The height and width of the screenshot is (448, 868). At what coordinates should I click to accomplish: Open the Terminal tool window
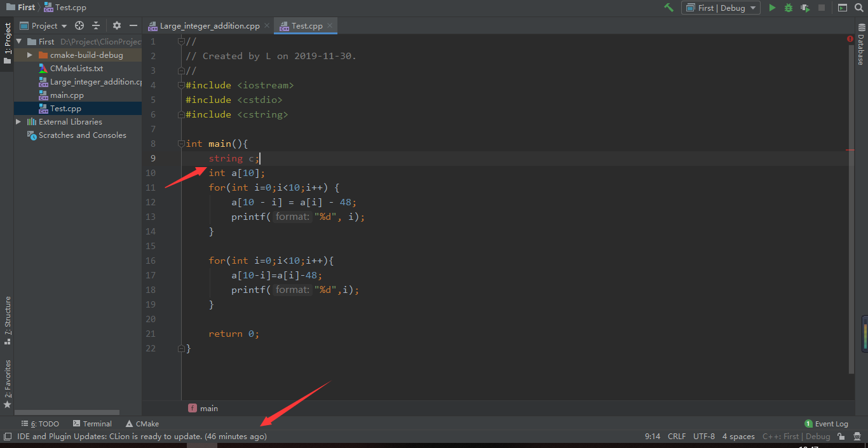coord(92,424)
